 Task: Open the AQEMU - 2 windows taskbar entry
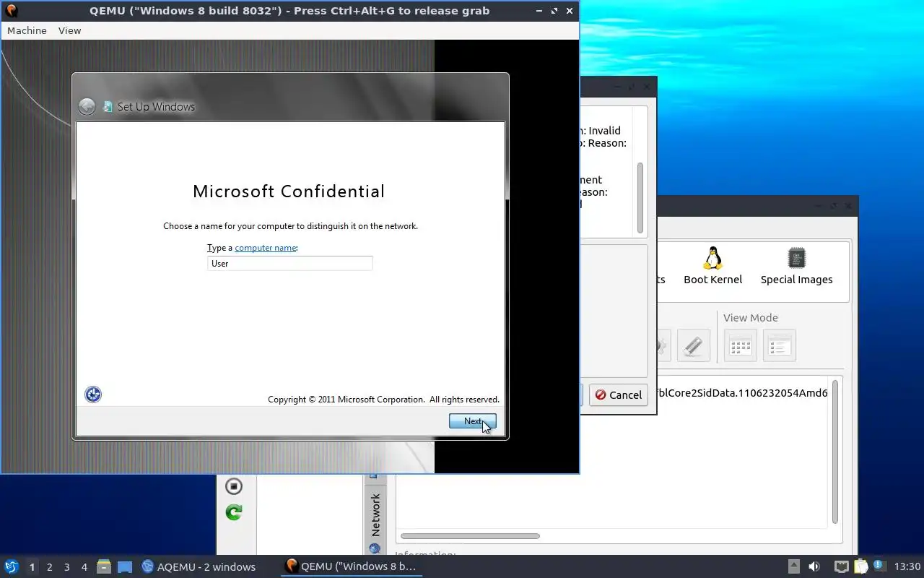pyautogui.click(x=199, y=566)
